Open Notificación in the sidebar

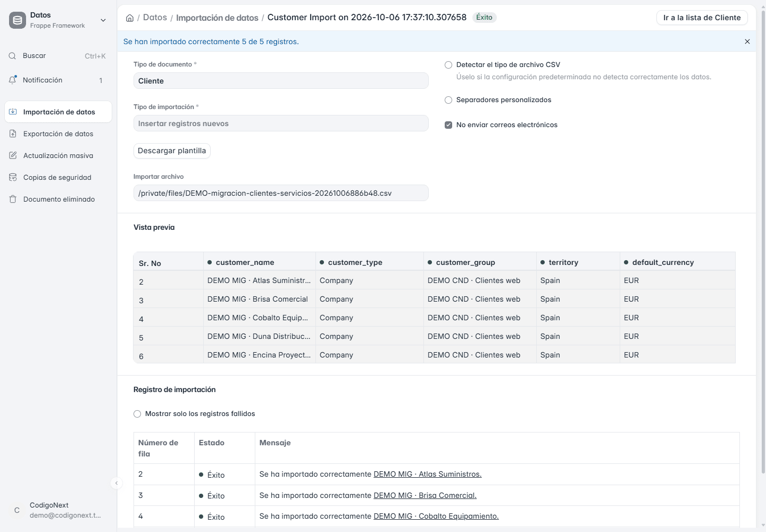tap(59, 80)
